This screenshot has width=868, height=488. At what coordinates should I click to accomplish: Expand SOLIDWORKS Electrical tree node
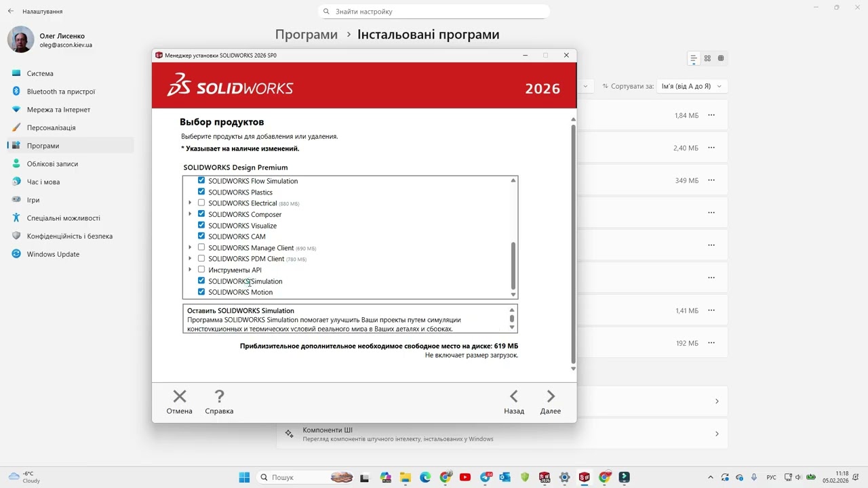(190, 203)
